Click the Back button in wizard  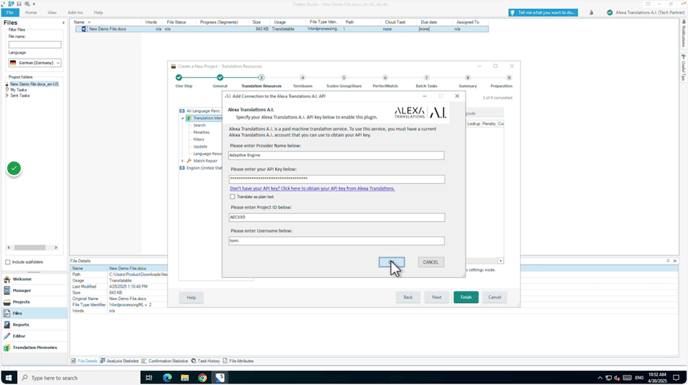[408, 298]
